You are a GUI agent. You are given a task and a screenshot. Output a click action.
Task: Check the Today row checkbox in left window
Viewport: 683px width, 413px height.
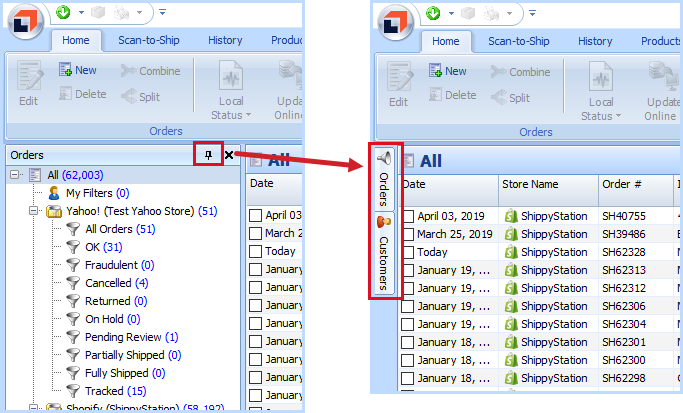(255, 251)
